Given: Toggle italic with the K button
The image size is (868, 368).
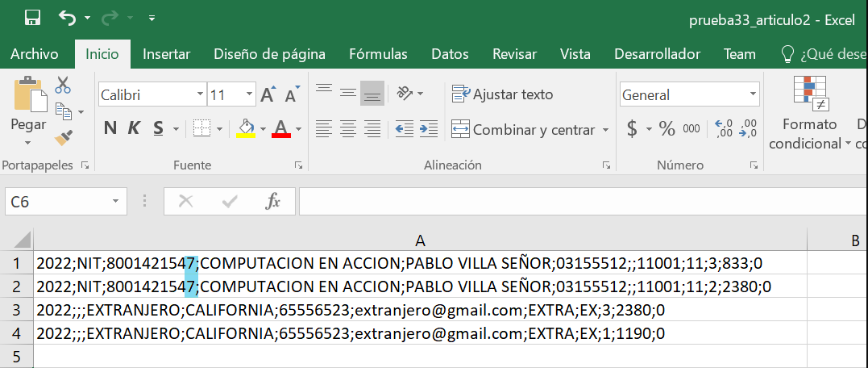Looking at the screenshot, I should [134, 129].
